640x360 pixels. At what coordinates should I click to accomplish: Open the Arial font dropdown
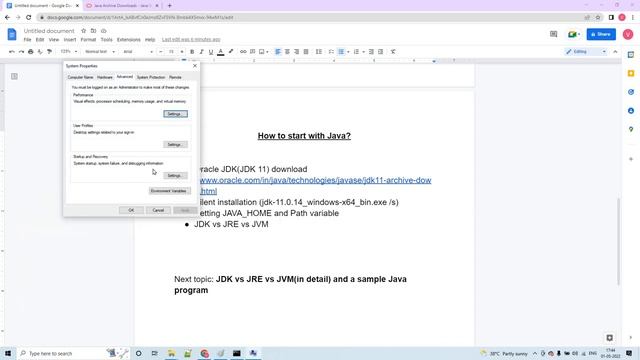[x=138, y=52]
